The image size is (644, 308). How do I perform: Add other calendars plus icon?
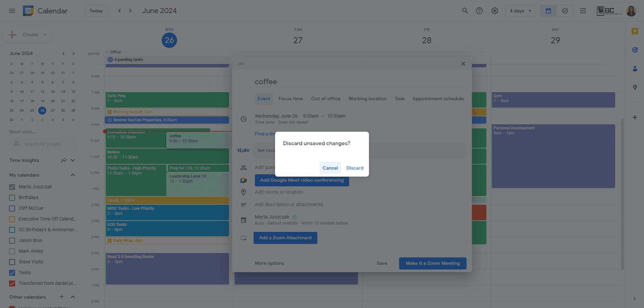(x=62, y=297)
